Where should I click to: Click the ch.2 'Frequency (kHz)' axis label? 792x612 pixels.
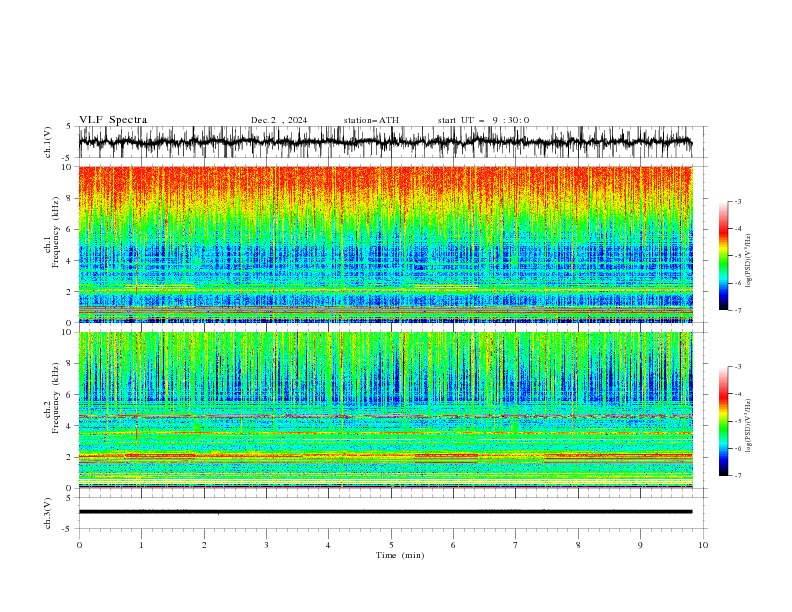pos(55,398)
